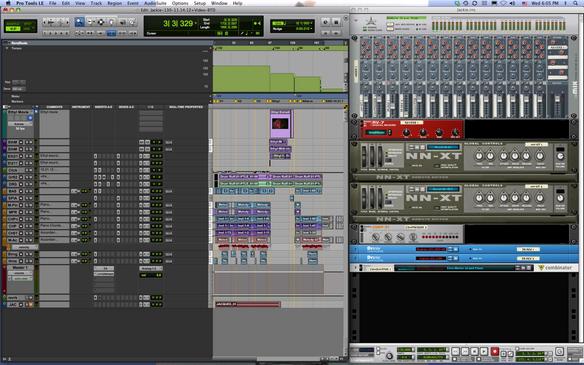This screenshot has height=365, width=584.
Task: Select the Scrubber speaker tool
Action: pyautogui.click(x=122, y=22)
